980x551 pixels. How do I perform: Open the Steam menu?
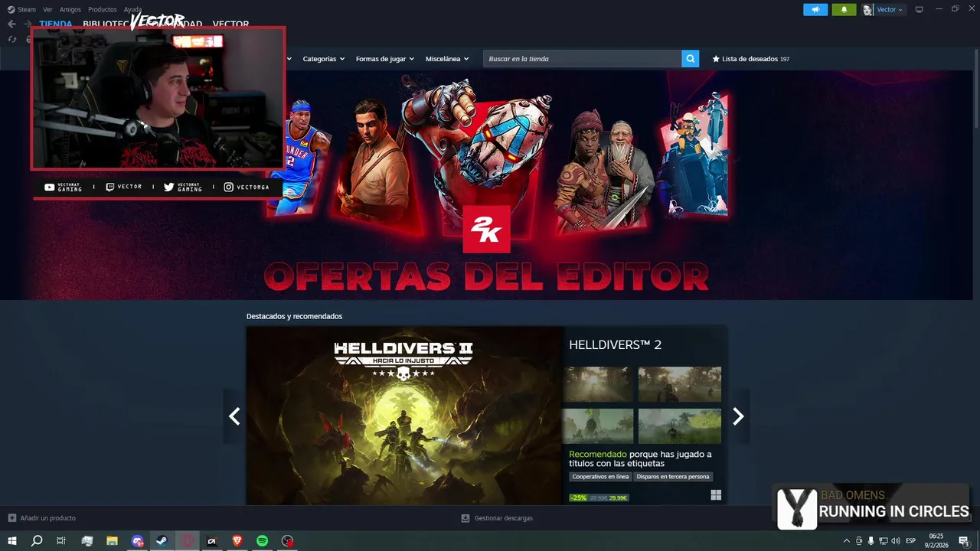click(x=27, y=9)
